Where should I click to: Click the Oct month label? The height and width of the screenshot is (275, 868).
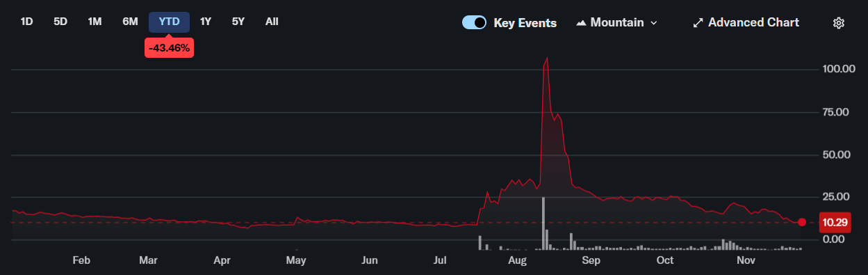(665, 260)
